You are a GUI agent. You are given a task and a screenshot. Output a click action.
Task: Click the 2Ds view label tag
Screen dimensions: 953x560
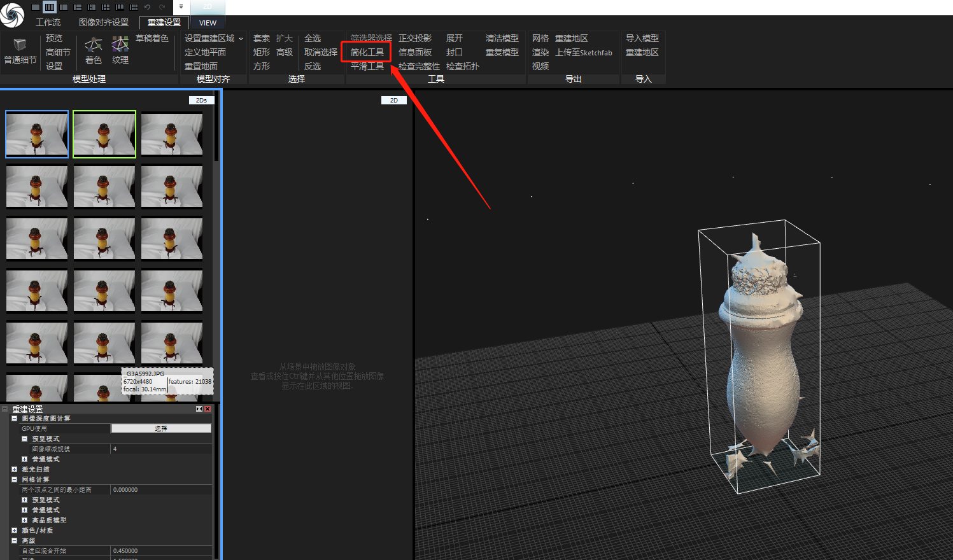pyautogui.click(x=201, y=100)
